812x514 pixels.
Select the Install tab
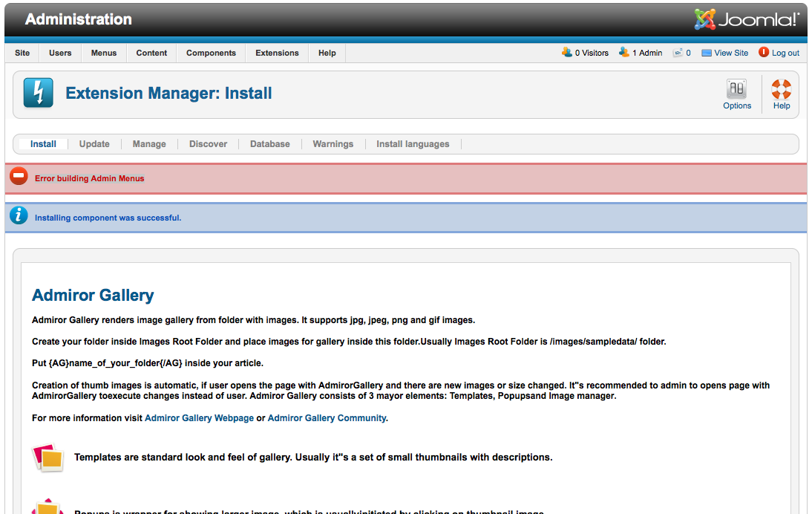43,144
